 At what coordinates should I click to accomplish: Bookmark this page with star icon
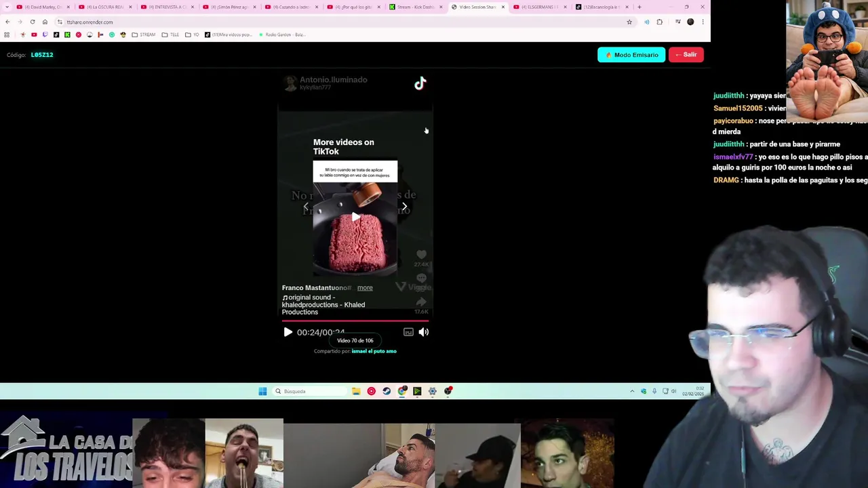[x=629, y=22]
